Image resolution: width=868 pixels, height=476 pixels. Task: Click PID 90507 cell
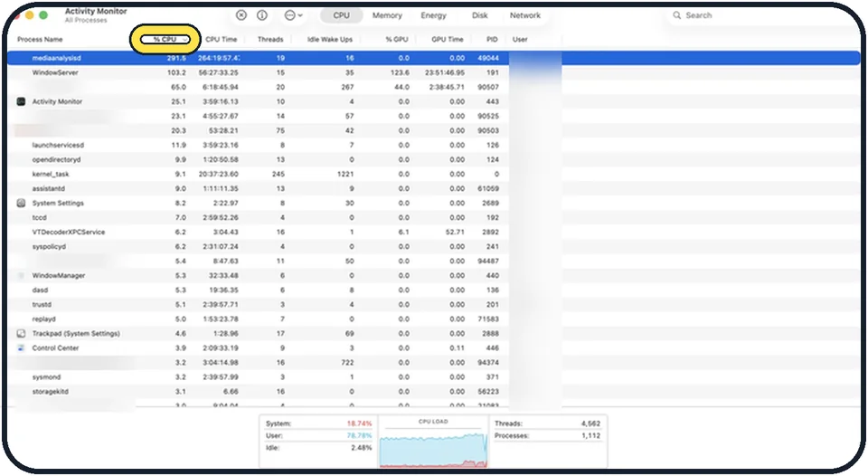click(x=488, y=87)
